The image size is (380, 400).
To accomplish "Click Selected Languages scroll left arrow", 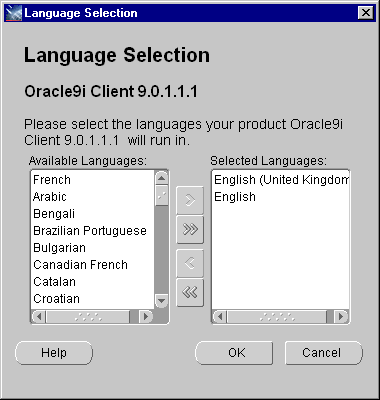I will pyautogui.click(x=220, y=316).
